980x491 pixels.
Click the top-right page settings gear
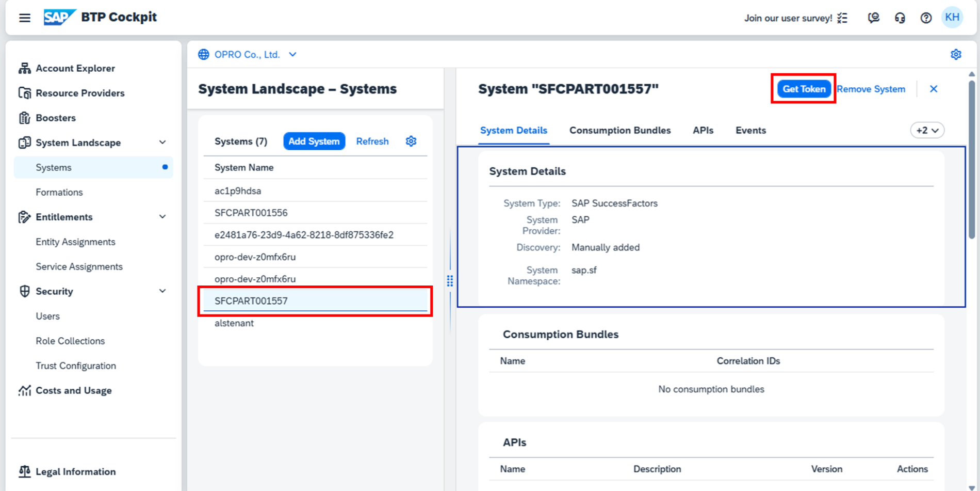956,54
